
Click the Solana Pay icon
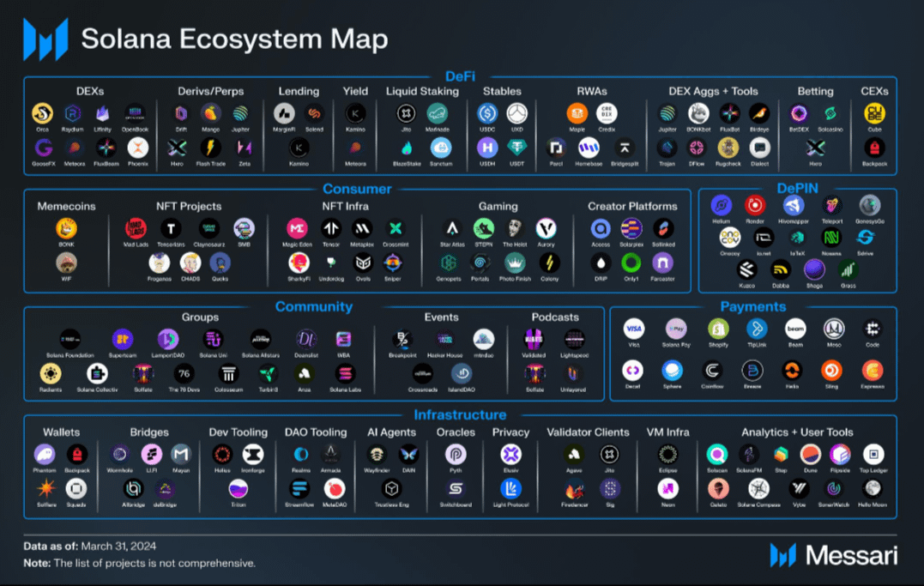pyautogui.click(x=676, y=329)
